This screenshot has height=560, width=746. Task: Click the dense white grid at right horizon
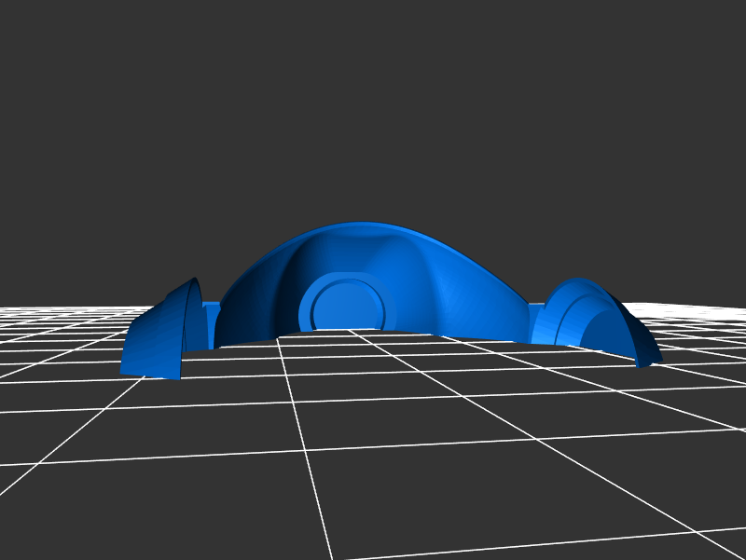point(699,317)
